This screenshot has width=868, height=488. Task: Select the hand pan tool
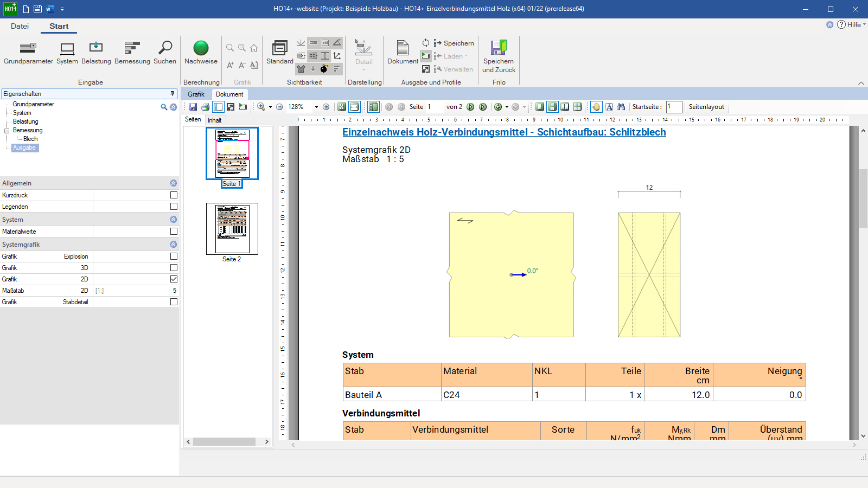pos(596,107)
